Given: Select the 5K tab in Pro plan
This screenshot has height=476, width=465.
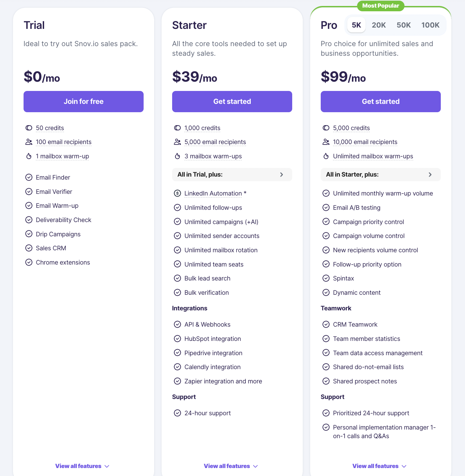Looking at the screenshot, I should [x=356, y=25].
